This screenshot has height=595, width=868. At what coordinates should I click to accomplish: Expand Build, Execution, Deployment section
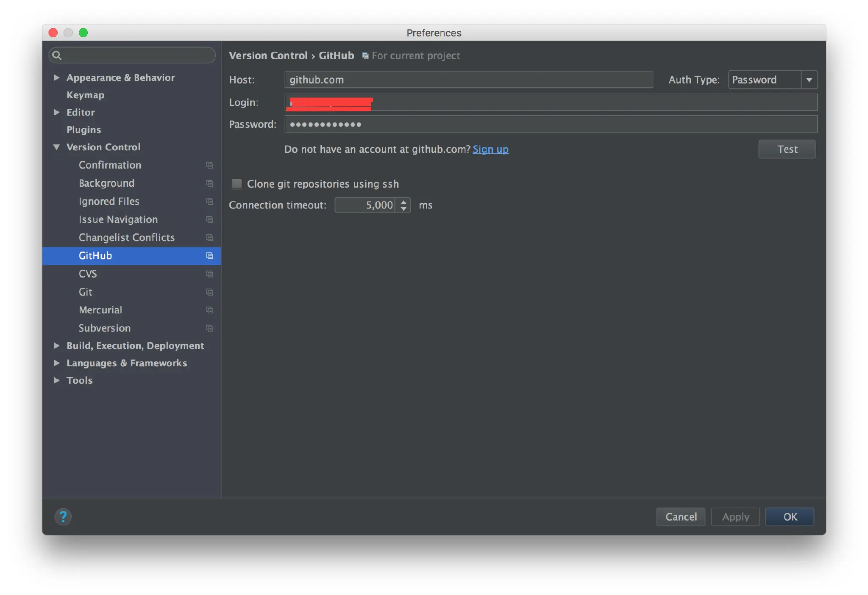click(x=56, y=346)
